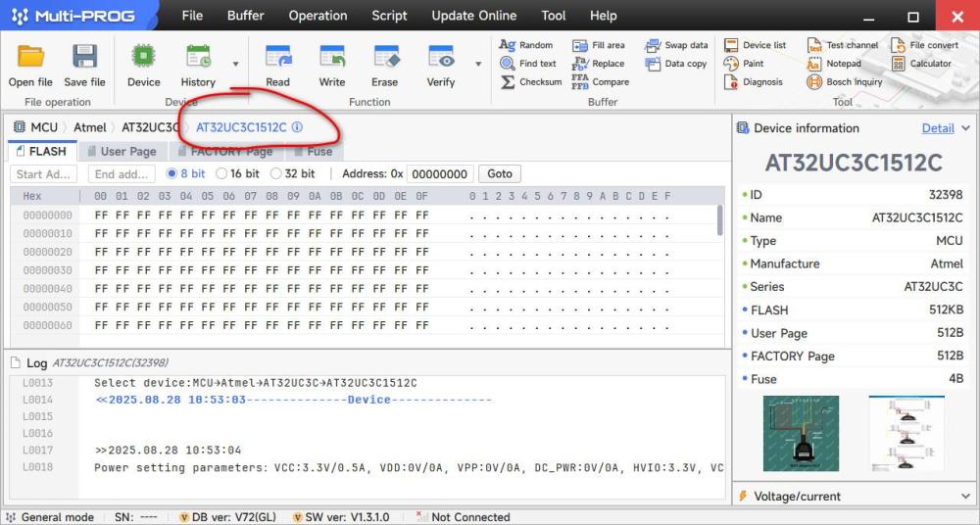Screen dimensions: 980x525
Task: Launch the Paint tool
Action: click(744, 63)
